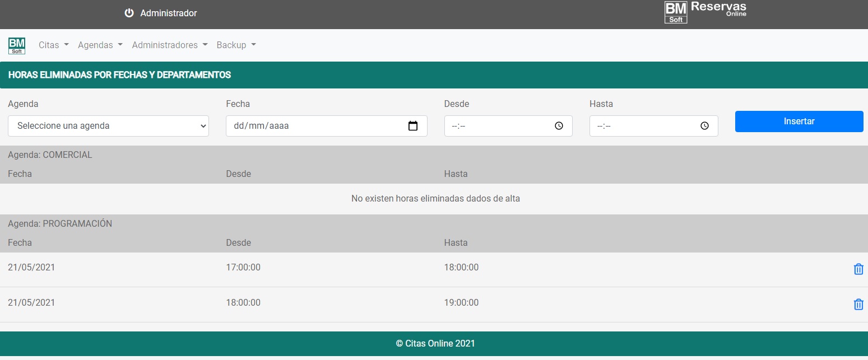Focus the Fecha date input field
Screen dimensions: 868x360
(314, 126)
